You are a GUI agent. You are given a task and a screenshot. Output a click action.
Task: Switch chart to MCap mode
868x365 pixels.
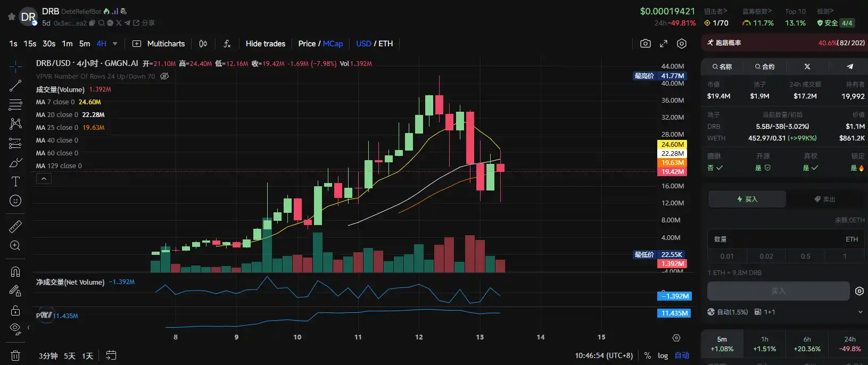click(333, 44)
